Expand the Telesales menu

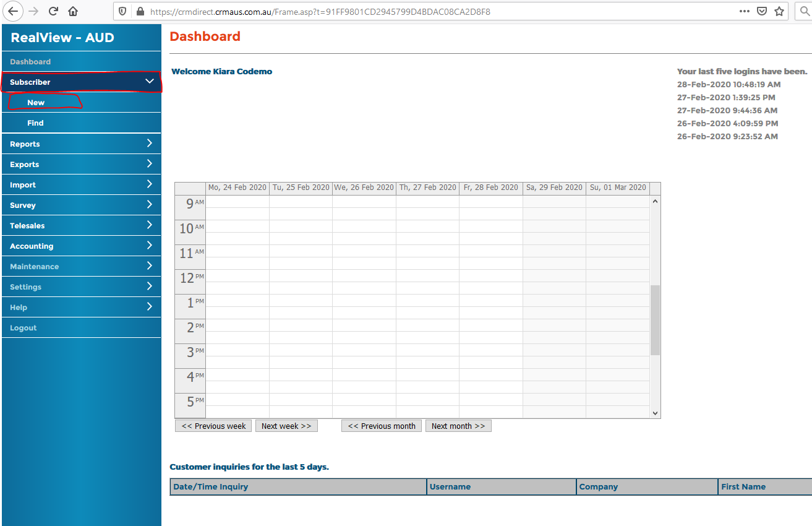pos(81,225)
